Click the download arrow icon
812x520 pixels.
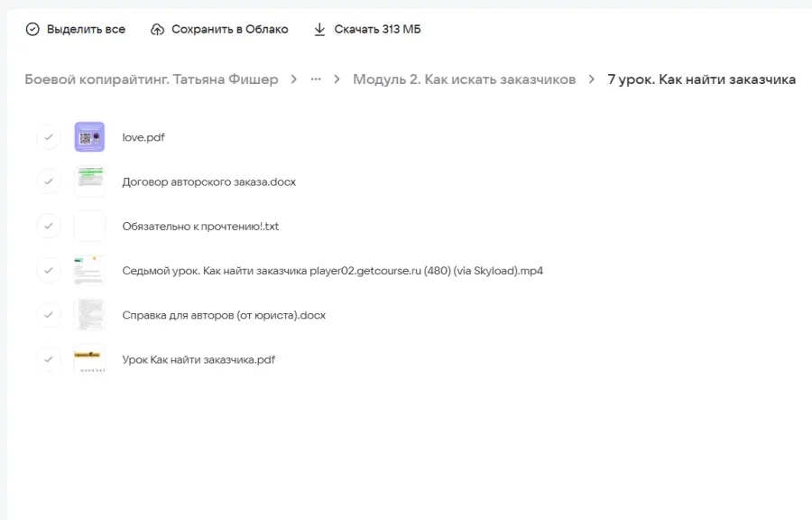pyautogui.click(x=319, y=30)
